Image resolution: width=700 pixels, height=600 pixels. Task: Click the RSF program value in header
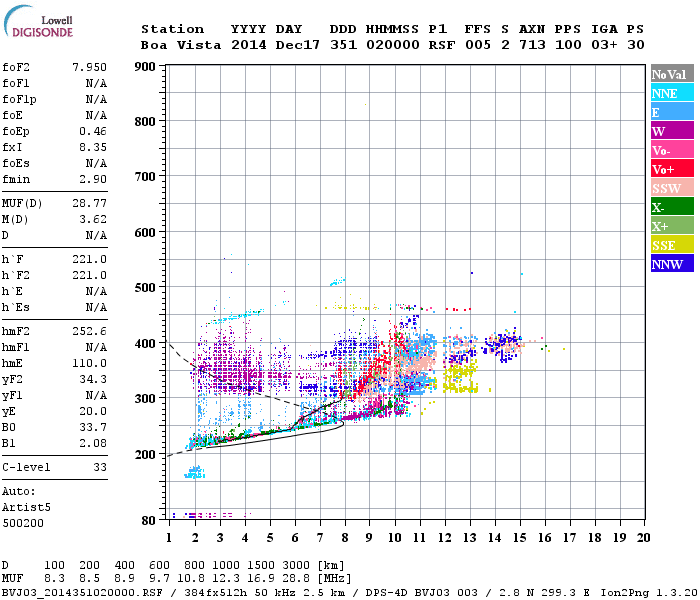coord(442,45)
